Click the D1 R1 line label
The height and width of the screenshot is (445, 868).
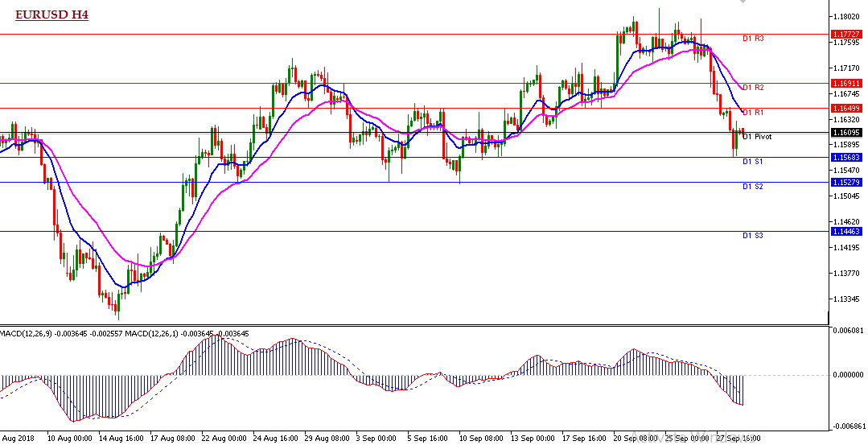(x=752, y=112)
